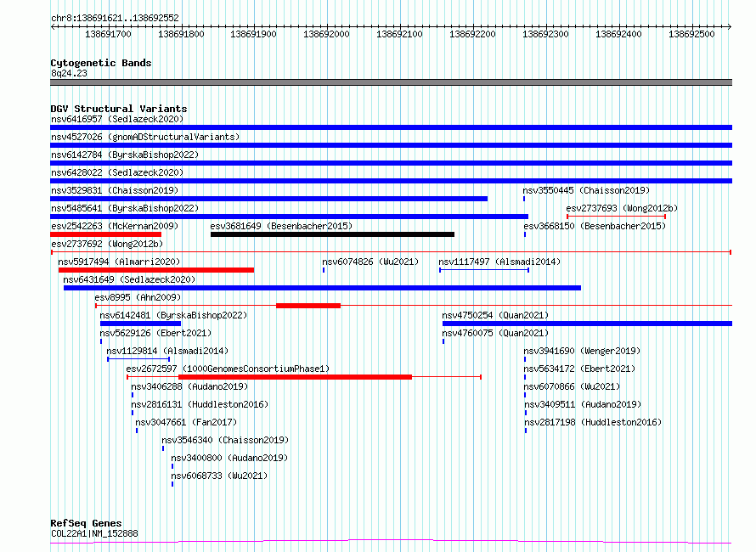The image size is (756, 552).
Task: Click ruler position 138691700
Action: [x=108, y=34]
